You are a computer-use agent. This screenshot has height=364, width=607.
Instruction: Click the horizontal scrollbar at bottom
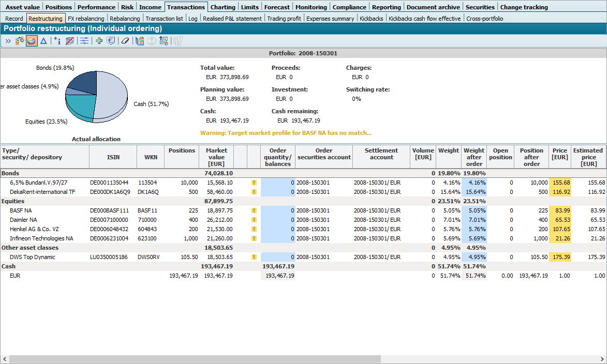tap(195, 359)
